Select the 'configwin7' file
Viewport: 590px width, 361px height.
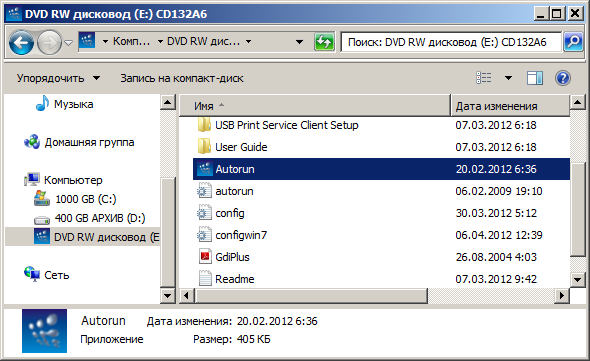(241, 235)
